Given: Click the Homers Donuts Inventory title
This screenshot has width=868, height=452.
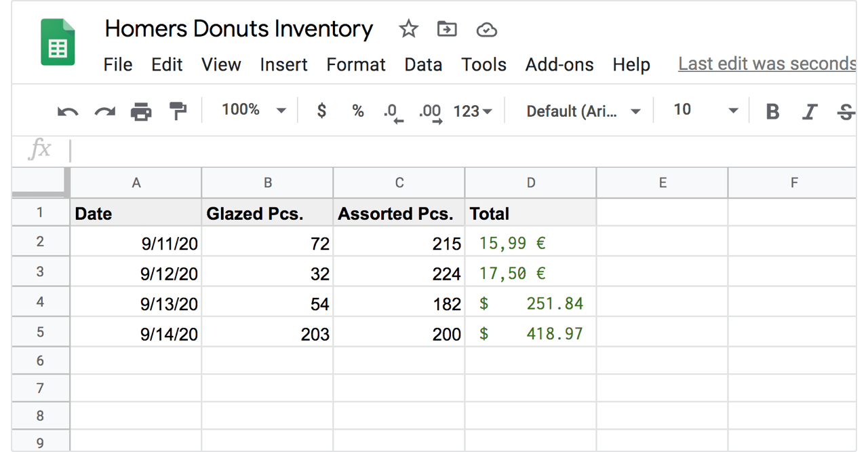Looking at the screenshot, I should point(239,29).
